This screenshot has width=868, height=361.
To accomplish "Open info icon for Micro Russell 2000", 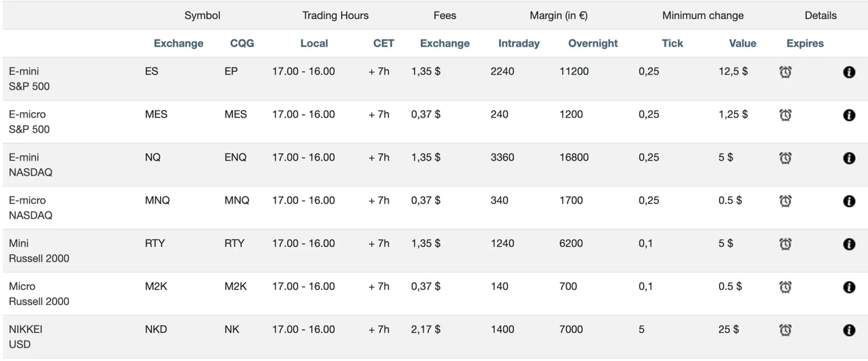I will (849, 287).
